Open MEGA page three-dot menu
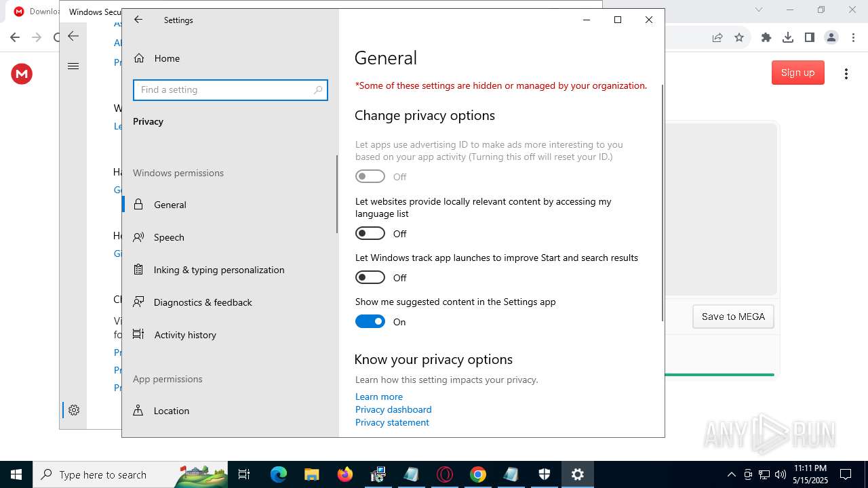This screenshot has height=488, width=868. click(846, 74)
